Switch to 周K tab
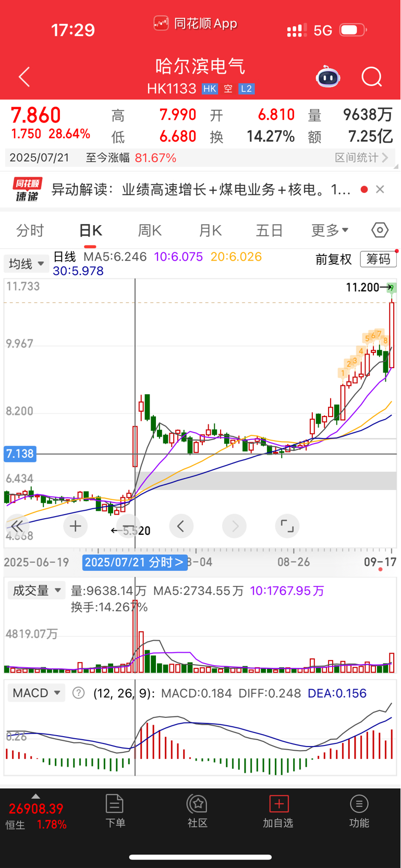401x868 pixels. coord(150,230)
